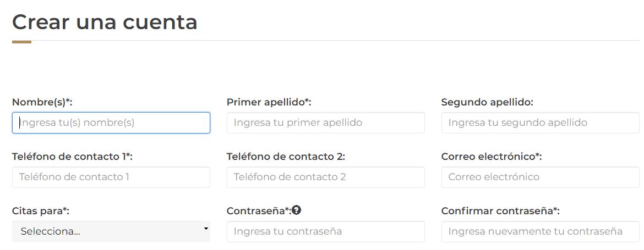The width and height of the screenshot is (644, 250).
Task: Click the Crear una cuenta heading
Action: point(105,22)
